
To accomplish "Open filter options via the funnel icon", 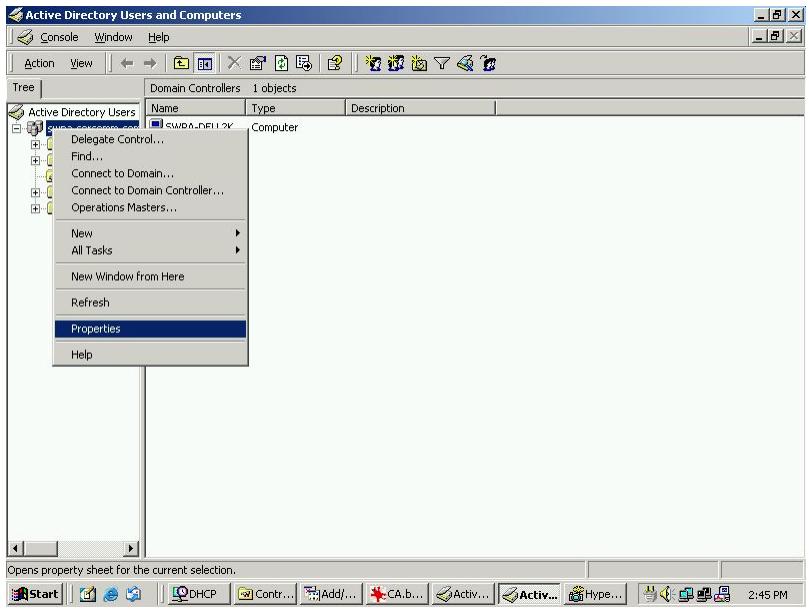I will pos(441,62).
